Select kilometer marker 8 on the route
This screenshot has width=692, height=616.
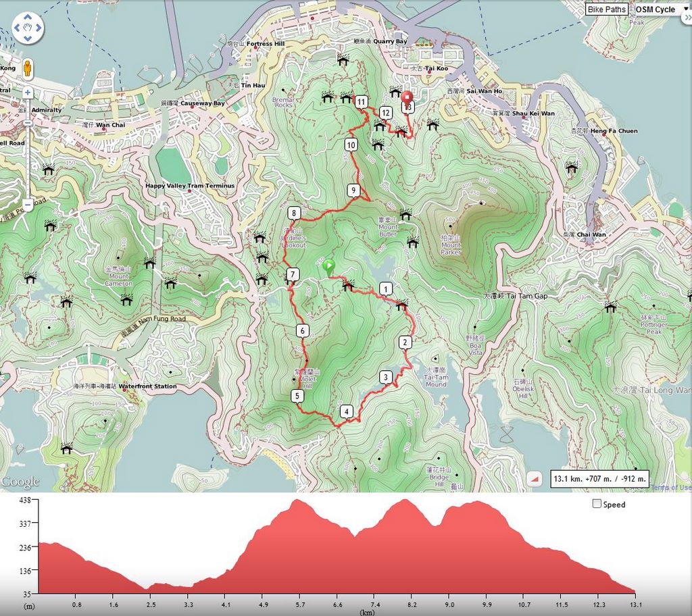point(294,213)
